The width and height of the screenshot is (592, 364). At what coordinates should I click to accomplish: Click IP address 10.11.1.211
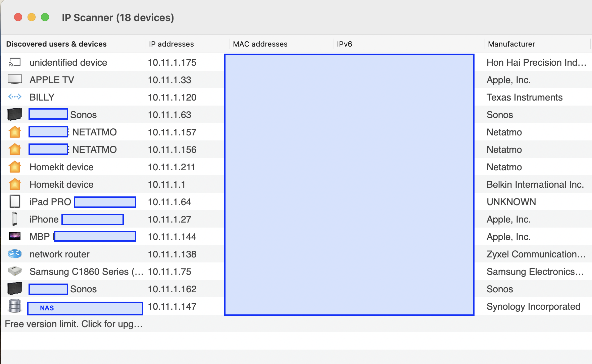tap(171, 167)
